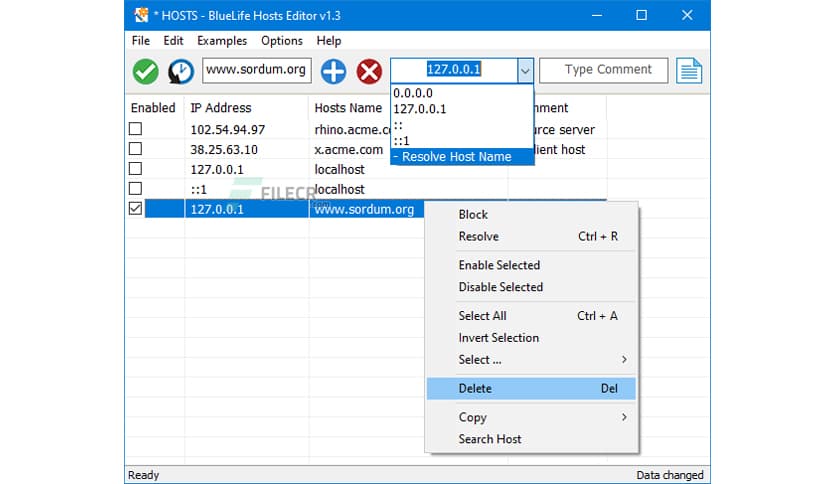836x484 pixels.
Task: Choose 0.0.0.0 from the IP dropdown list
Action: tap(462, 93)
